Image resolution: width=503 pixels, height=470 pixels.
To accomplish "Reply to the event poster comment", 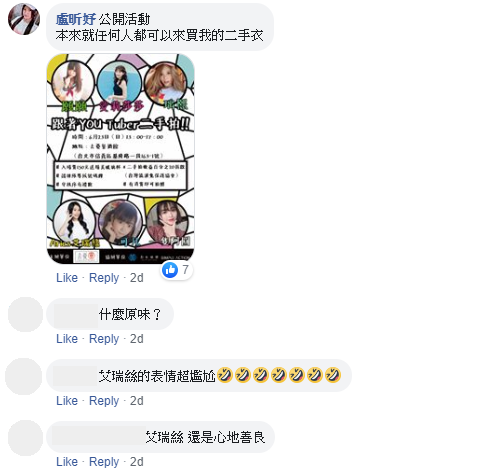I will 104,278.
